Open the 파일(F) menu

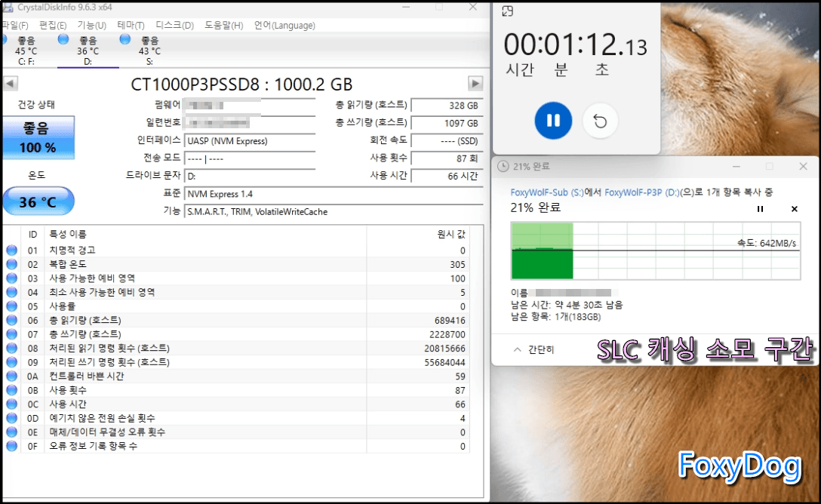tap(14, 25)
